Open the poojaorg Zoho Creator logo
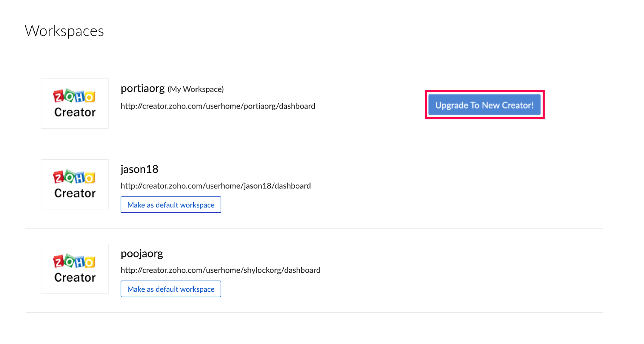Image resolution: width=644 pixels, height=344 pixels. point(75,269)
